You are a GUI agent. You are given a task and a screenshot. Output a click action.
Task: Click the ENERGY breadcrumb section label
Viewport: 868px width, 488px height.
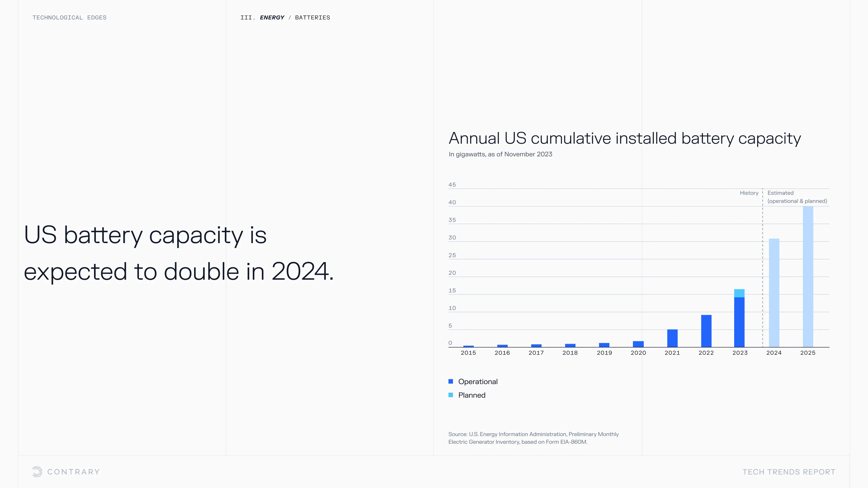click(272, 17)
